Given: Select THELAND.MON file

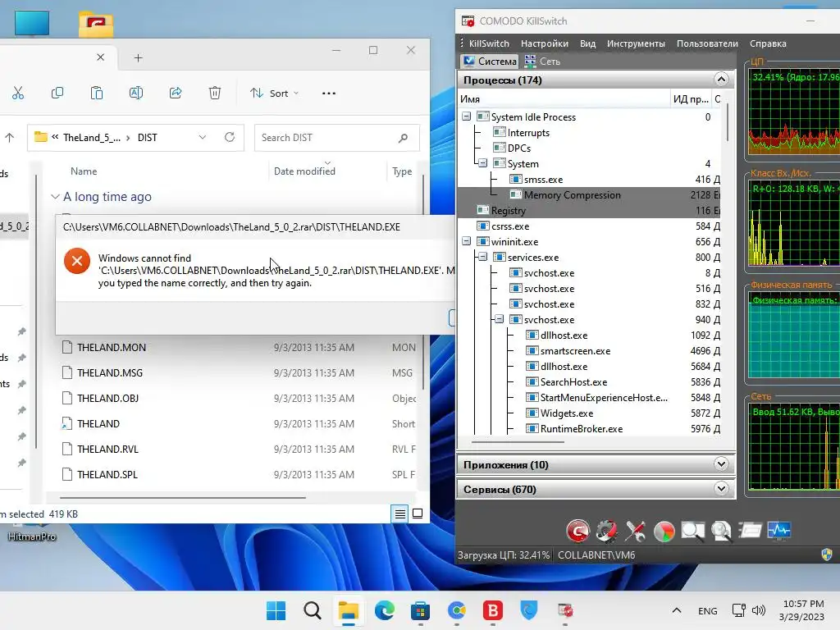Looking at the screenshot, I should coord(112,347).
